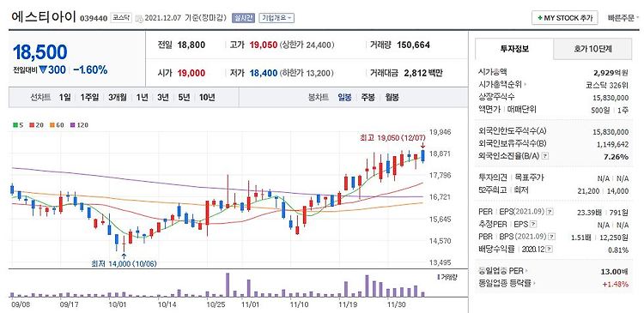This screenshot has width=644, height=313.
Task: Click the current price 18,500
Action: (x=39, y=52)
